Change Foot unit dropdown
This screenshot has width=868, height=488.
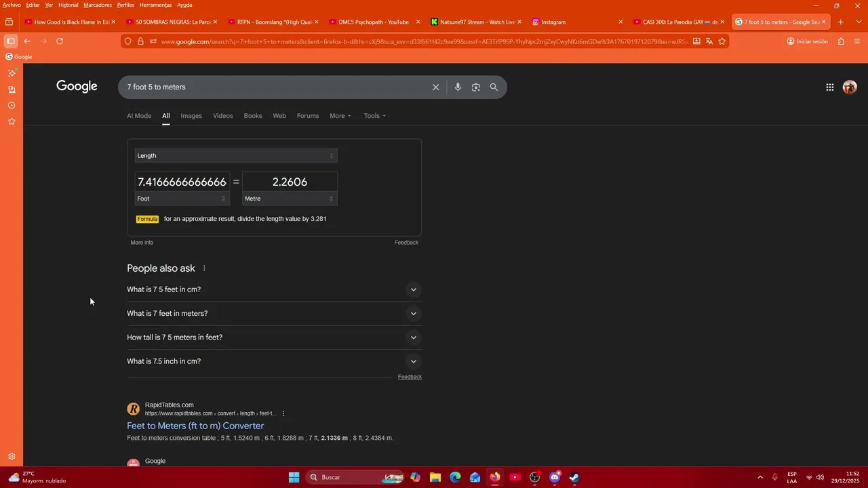click(x=182, y=199)
